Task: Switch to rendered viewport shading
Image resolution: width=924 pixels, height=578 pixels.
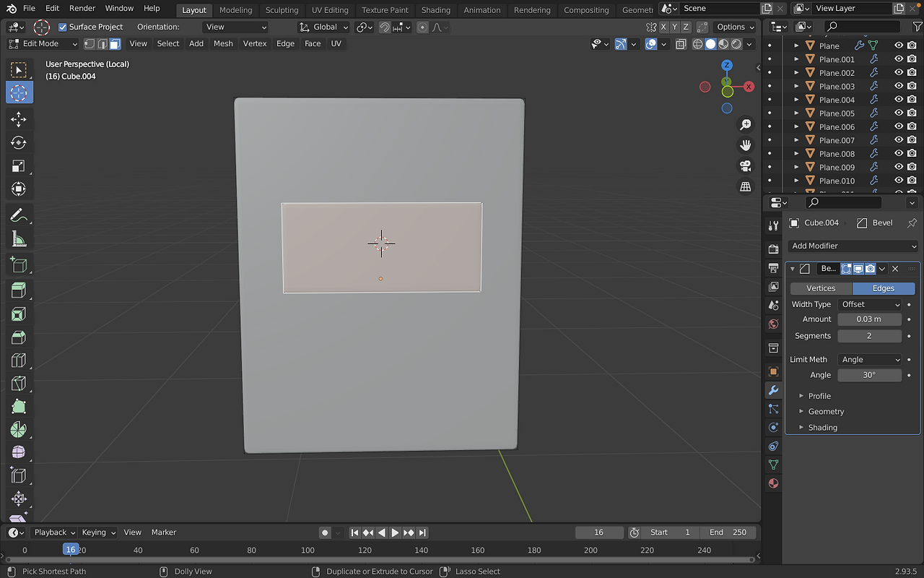Action: 736,44
